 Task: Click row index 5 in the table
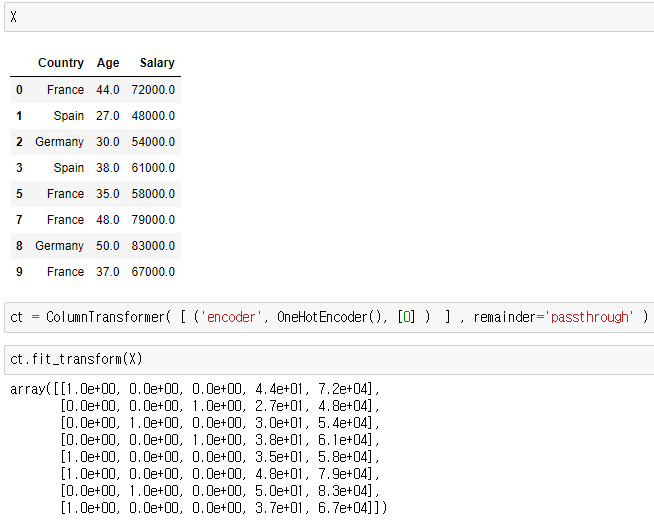pos(19,194)
